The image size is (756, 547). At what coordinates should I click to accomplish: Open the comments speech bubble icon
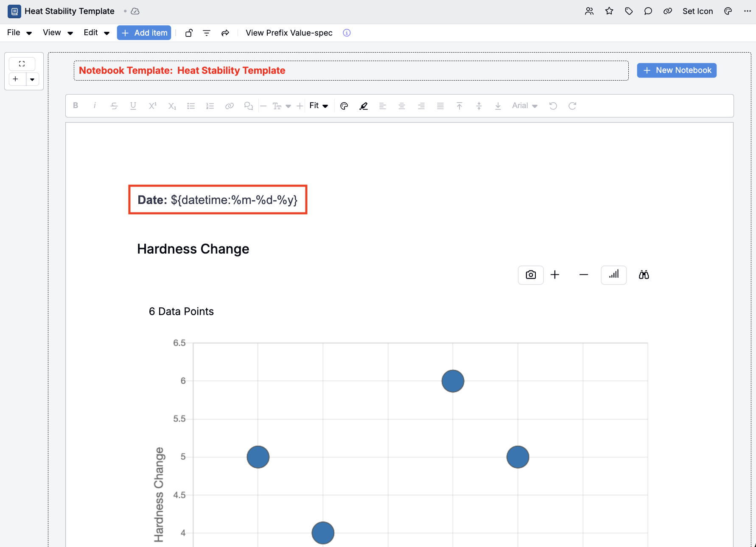648,11
